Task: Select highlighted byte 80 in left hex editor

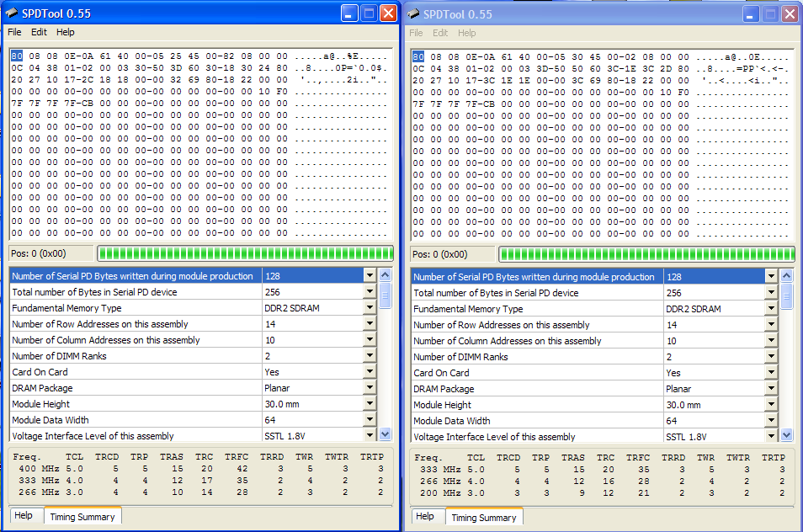Action: point(17,56)
